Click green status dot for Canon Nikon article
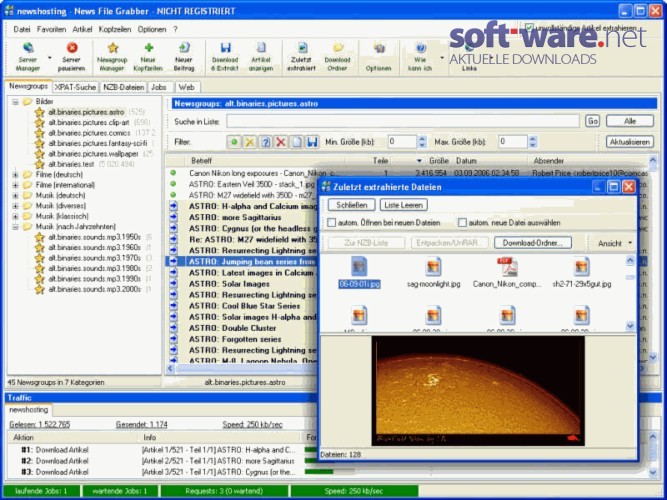Screen dimensions: 667x500 173,173
